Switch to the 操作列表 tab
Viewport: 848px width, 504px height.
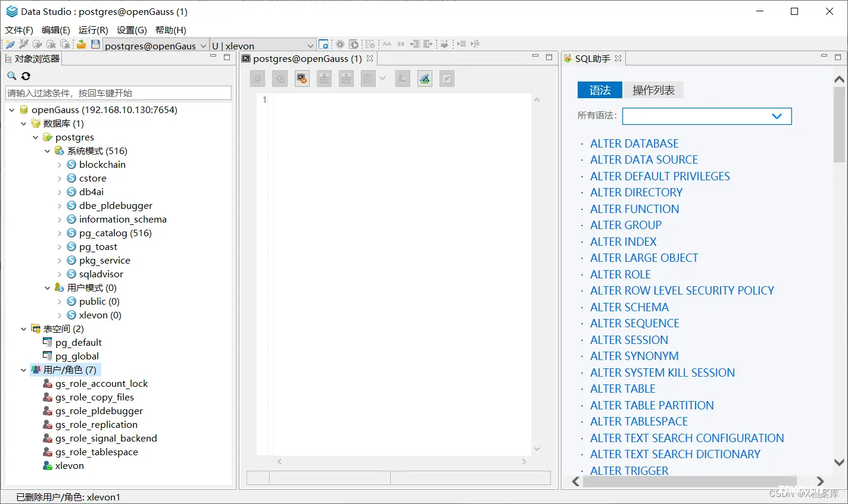[653, 90]
